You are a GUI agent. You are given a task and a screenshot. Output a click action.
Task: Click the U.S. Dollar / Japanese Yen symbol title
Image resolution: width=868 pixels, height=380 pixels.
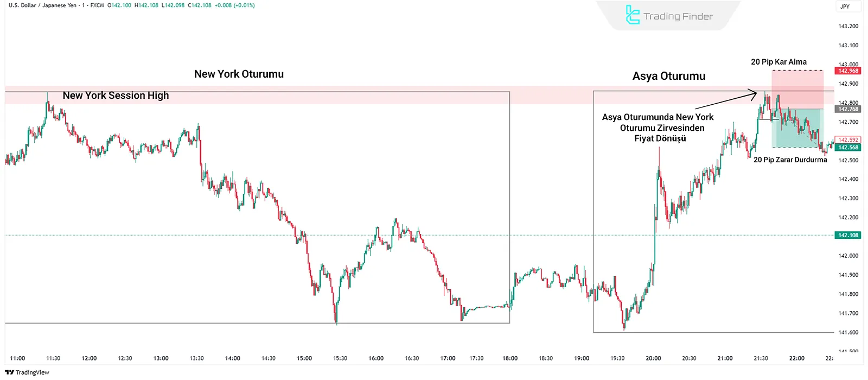click(42, 5)
